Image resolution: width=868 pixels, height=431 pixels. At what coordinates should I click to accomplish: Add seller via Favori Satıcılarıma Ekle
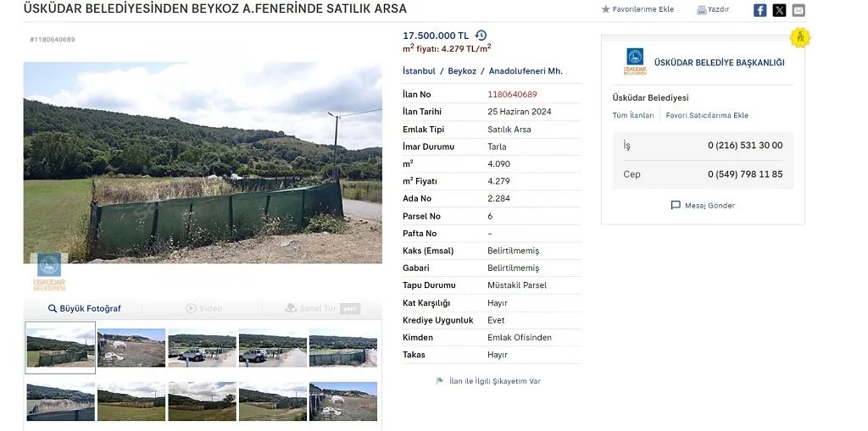pyautogui.click(x=707, y=115)
